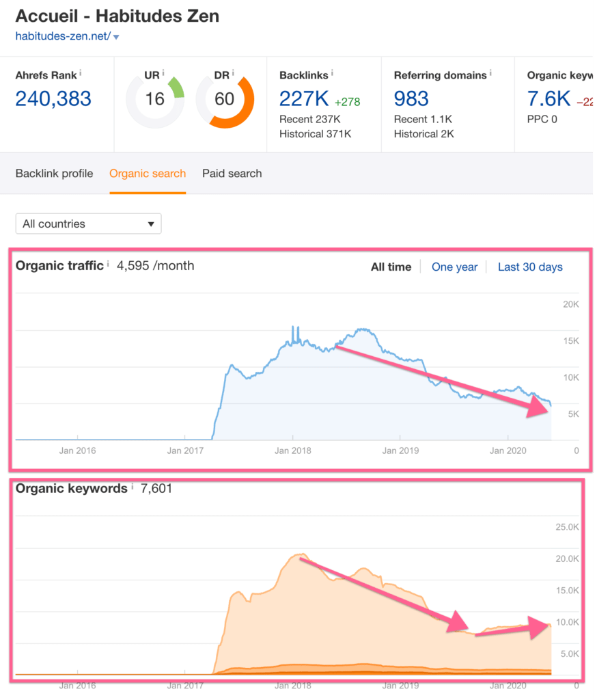
Task: Click the Organic keywords chart info icon
Action: click(x=132, y=487)
